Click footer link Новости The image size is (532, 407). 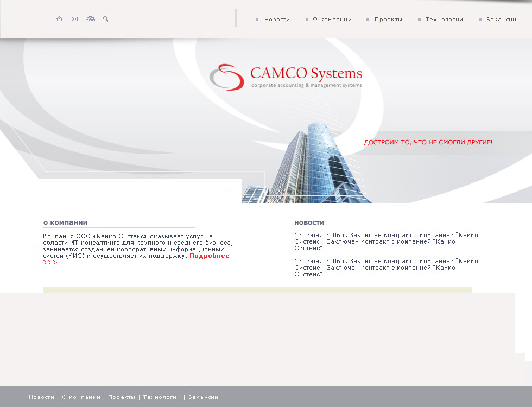pos(41,397)
